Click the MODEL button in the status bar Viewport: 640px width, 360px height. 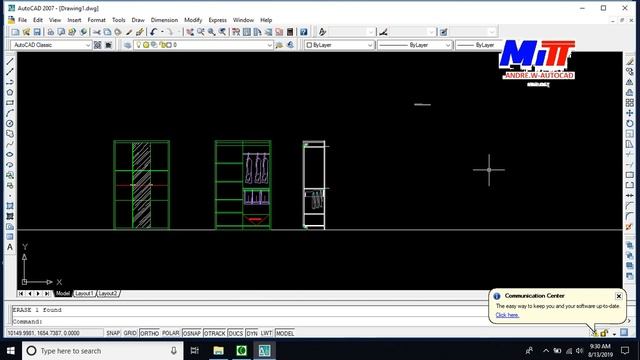285,333
